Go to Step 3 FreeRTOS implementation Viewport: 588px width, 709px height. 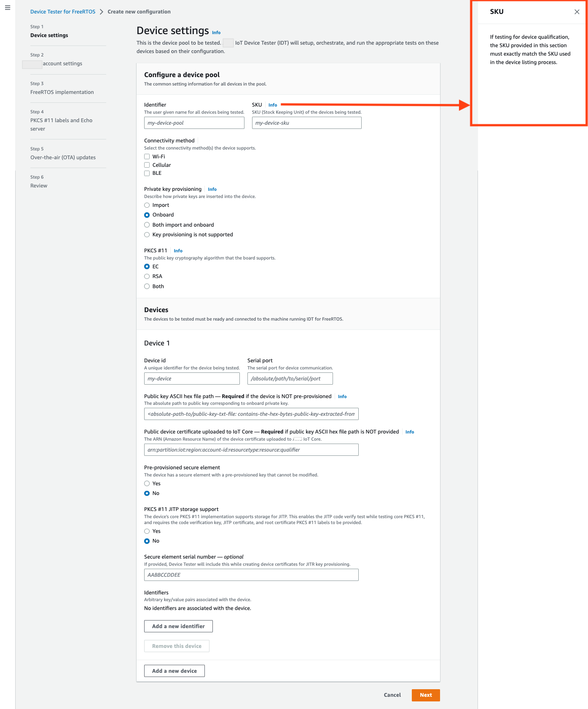62,92
